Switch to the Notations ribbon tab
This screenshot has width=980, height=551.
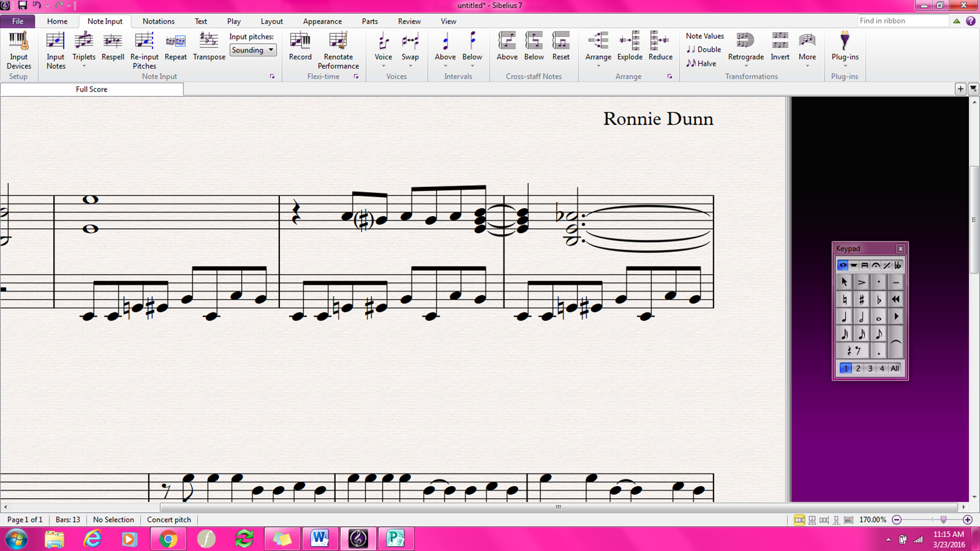[158, 21]
